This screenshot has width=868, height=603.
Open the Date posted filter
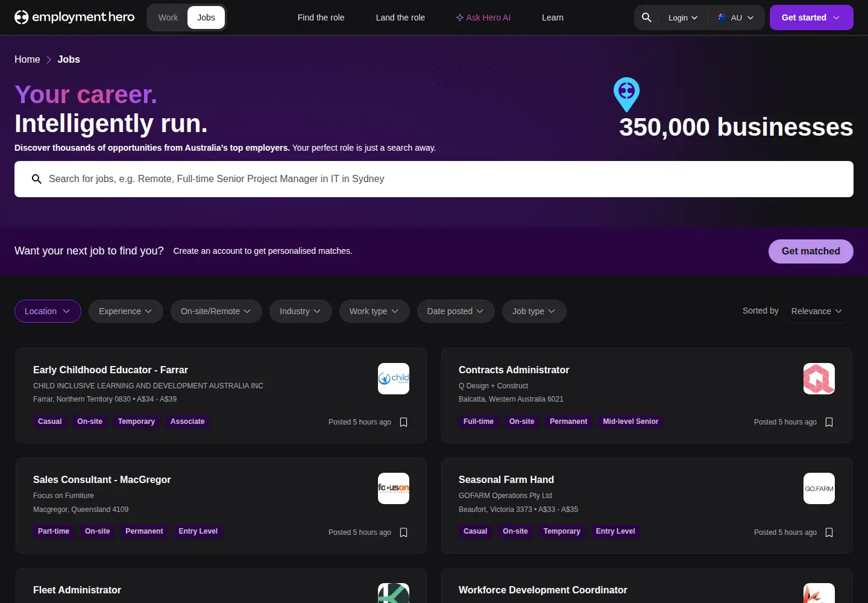pos(456,311)
